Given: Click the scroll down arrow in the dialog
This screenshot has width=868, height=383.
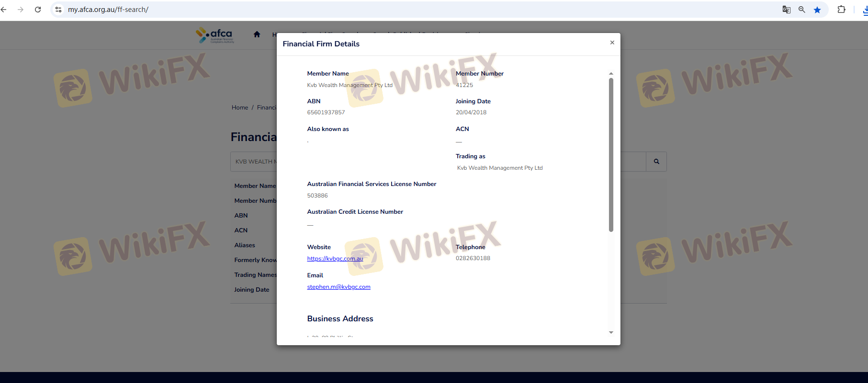Looking at the screenshot, I should point(611,332).
